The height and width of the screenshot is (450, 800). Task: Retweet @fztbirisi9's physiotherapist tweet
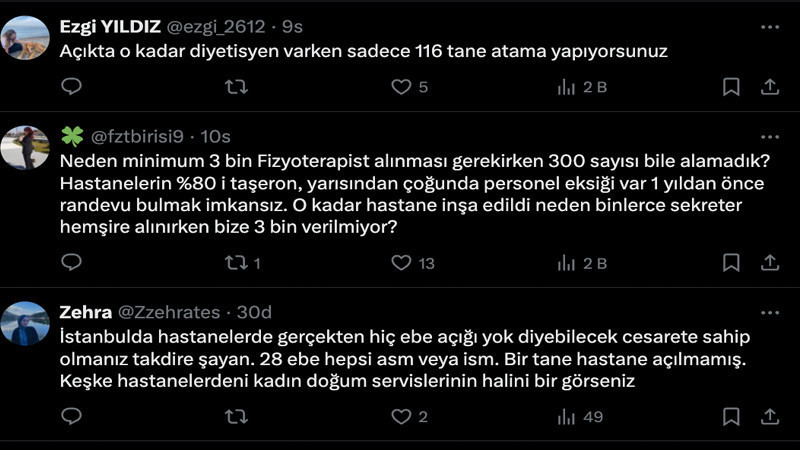click(236, 263)
